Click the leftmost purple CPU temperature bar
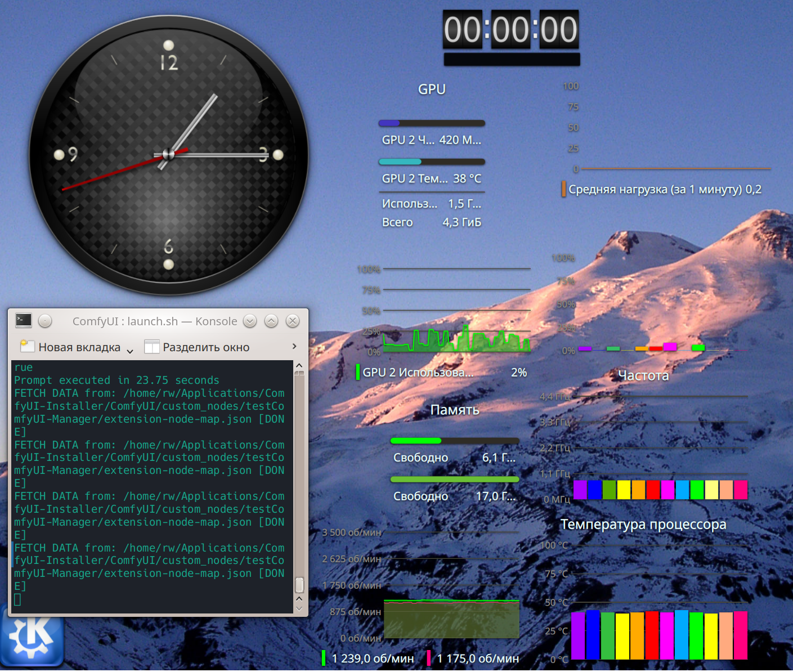The width and height of the screenshot is (793, 672). [x=578, y=635]
